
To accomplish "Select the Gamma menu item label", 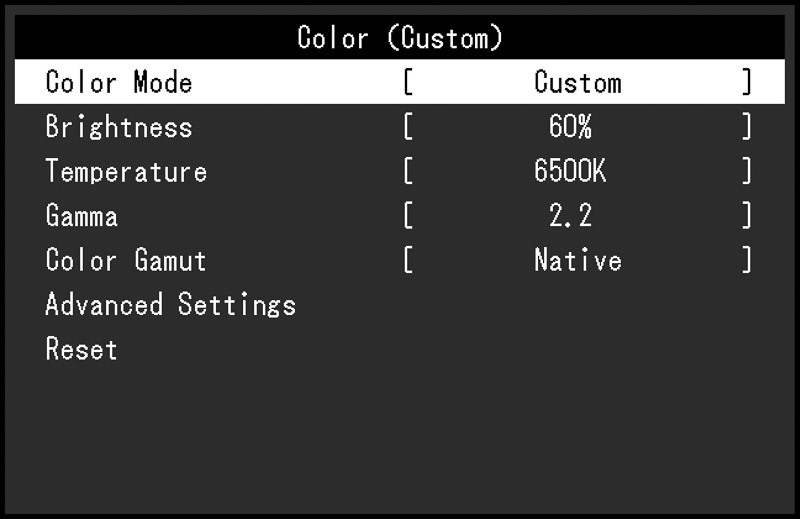I will [82, 216].
